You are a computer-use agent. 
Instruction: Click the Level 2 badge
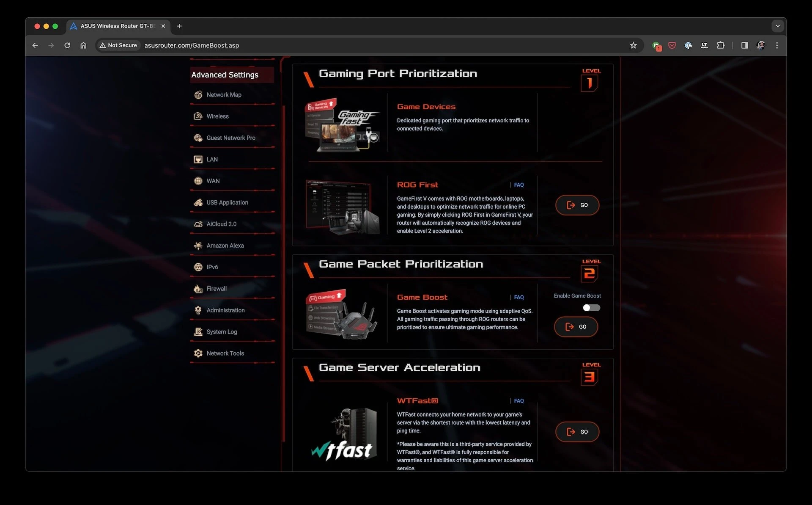591,270
